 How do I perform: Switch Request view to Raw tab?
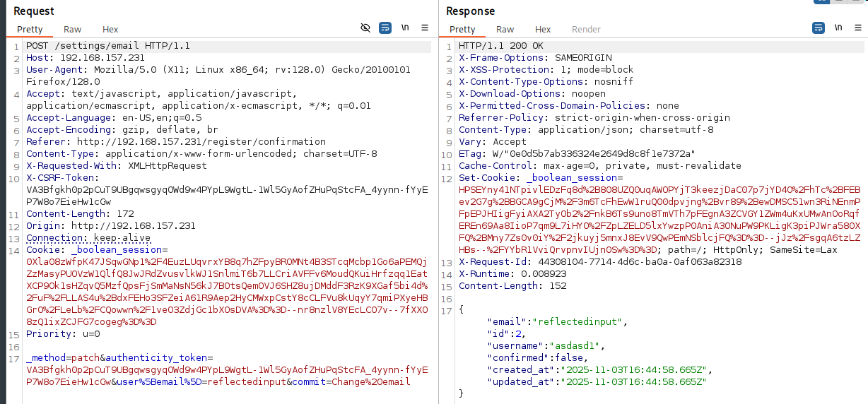72,30
